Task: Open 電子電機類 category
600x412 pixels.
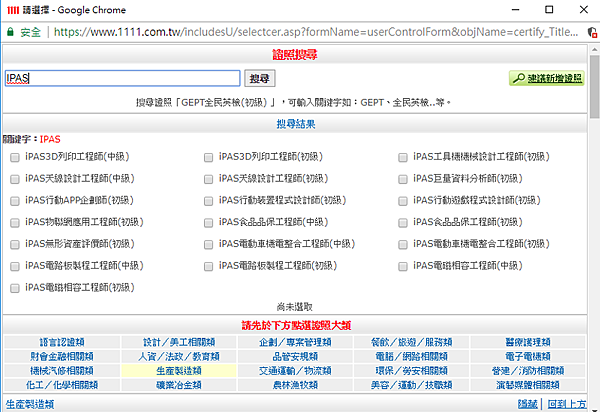Action: click(x=528, y=356)
